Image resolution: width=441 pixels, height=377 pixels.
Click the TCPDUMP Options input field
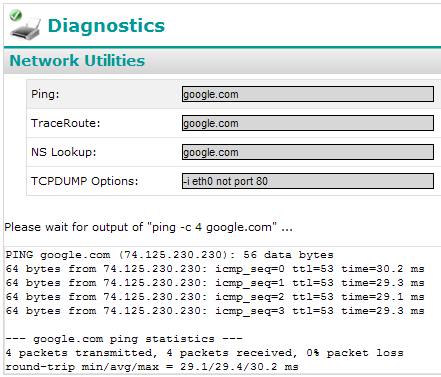click(x=308, y=181)
